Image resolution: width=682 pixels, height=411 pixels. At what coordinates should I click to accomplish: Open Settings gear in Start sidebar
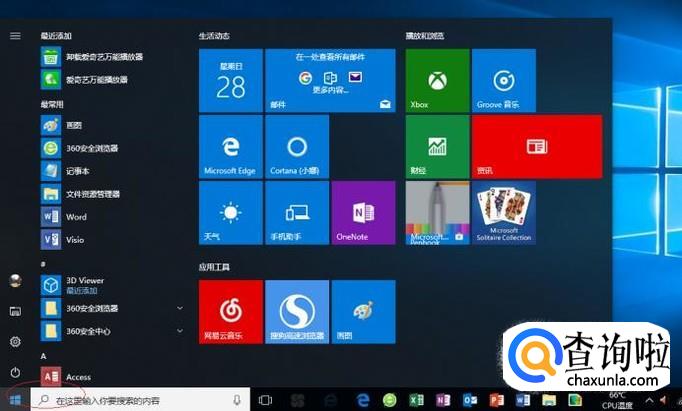coord(15,342)
